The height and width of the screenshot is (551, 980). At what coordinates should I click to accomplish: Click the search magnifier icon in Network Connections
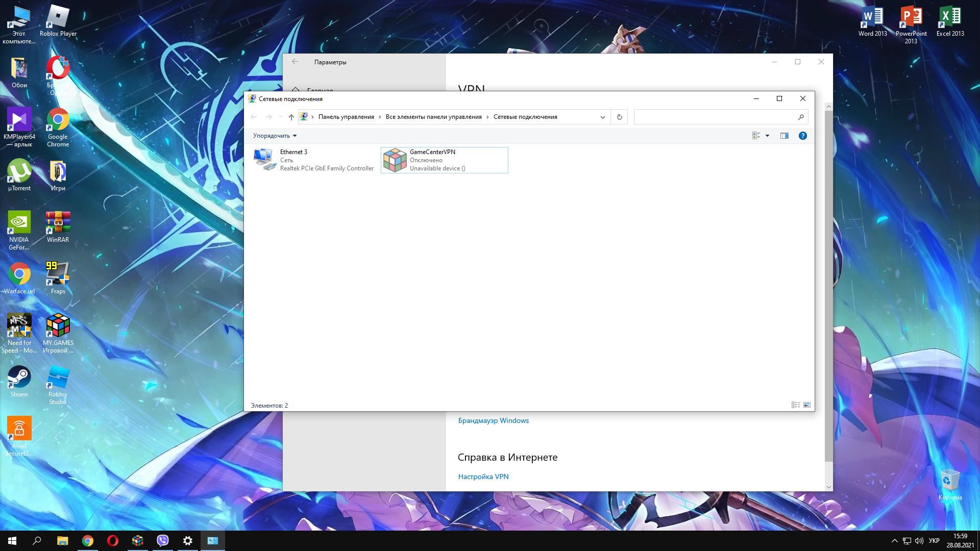[x=801, y=117]
